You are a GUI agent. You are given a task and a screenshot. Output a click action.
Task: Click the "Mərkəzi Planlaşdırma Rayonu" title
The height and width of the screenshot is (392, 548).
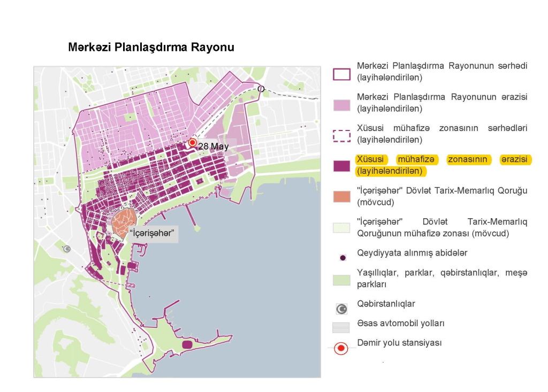tap(151, 48)
